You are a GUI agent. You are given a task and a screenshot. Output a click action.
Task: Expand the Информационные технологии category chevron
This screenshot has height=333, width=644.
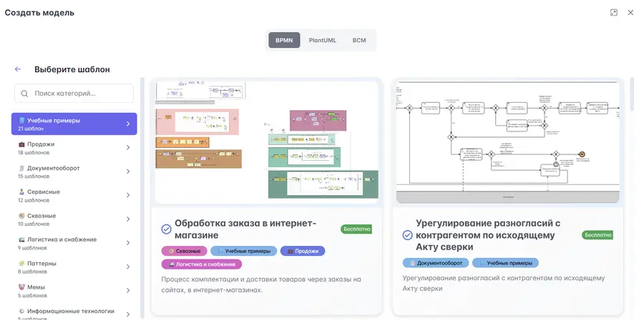coord(128,314)
